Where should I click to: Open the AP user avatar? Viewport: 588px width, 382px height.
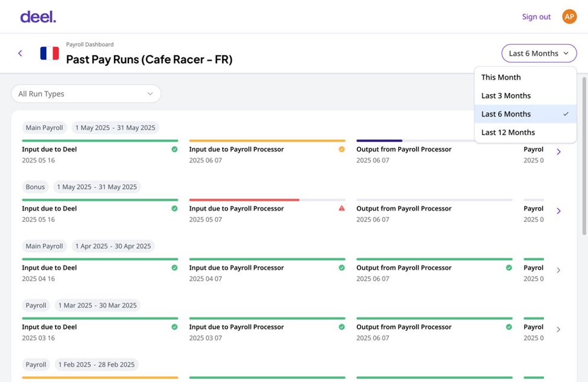[x=569, y=16]
